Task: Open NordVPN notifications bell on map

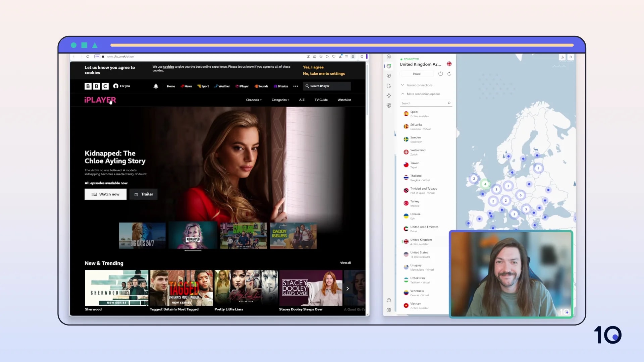Action: click(571, 57)
